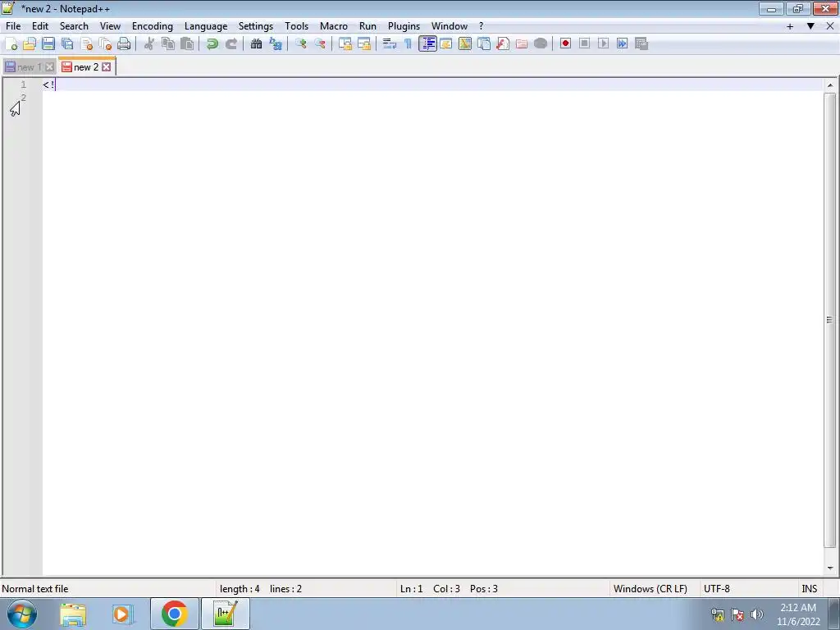Open Replace dialog via toolbar icon
Image resolution: width=840 pixels, height=630 pixels.
point(276,44)
